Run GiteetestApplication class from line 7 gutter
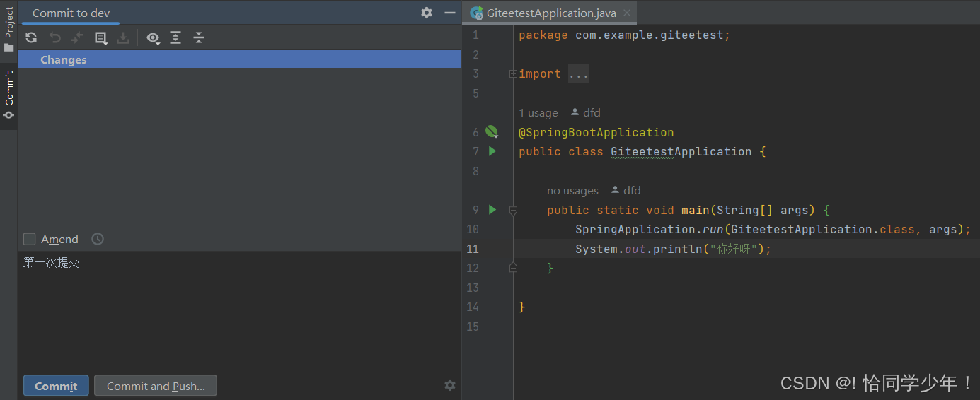This screenshot has width=980, height=400. [x=492, y=151]
